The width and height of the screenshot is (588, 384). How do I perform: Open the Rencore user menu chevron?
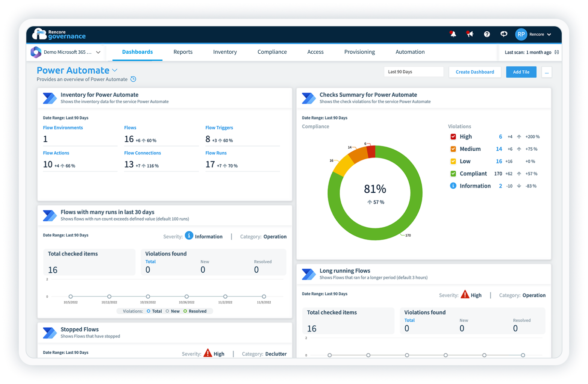[549, 35]
